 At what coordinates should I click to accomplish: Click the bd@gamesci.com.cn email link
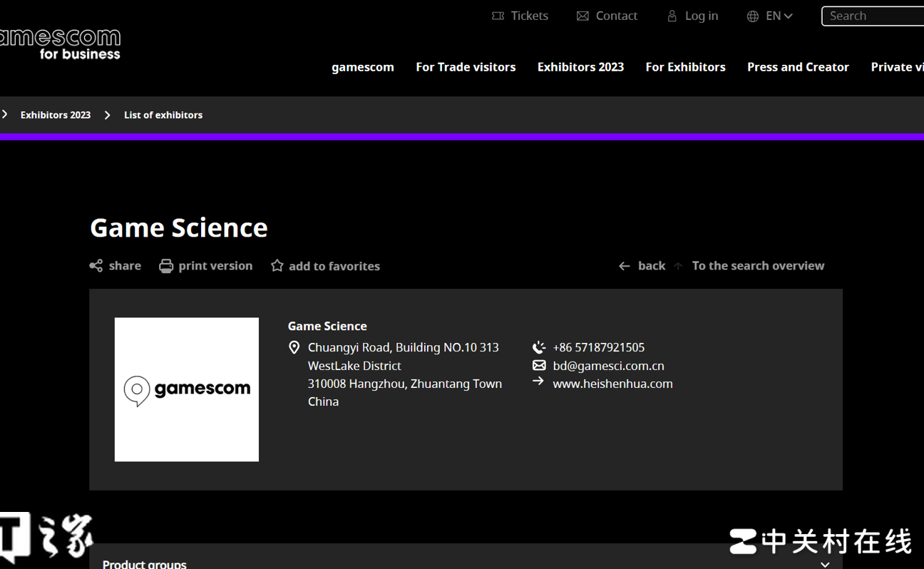[608, 366]
